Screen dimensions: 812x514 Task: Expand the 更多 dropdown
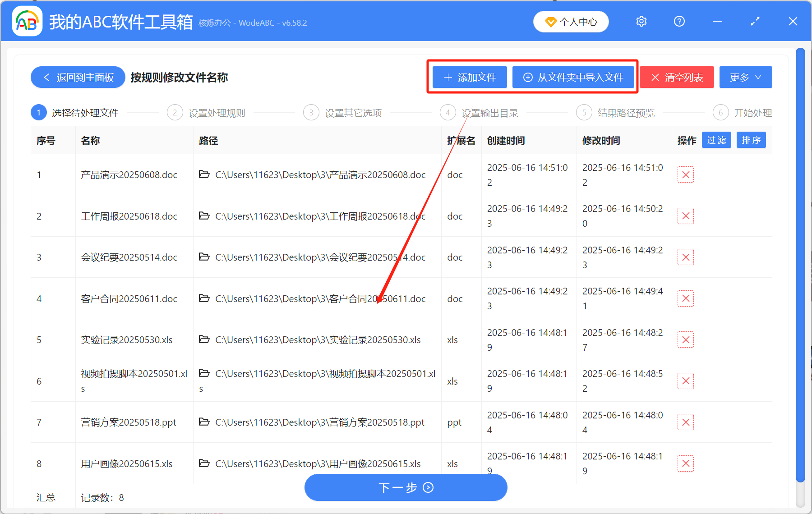coord(745,77)
